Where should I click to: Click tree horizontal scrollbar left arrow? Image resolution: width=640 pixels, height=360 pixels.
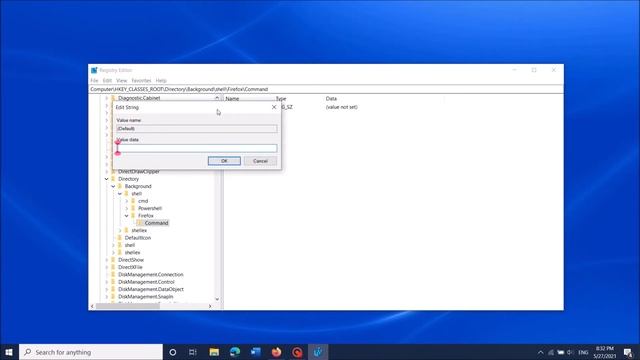tap(92, 306)
